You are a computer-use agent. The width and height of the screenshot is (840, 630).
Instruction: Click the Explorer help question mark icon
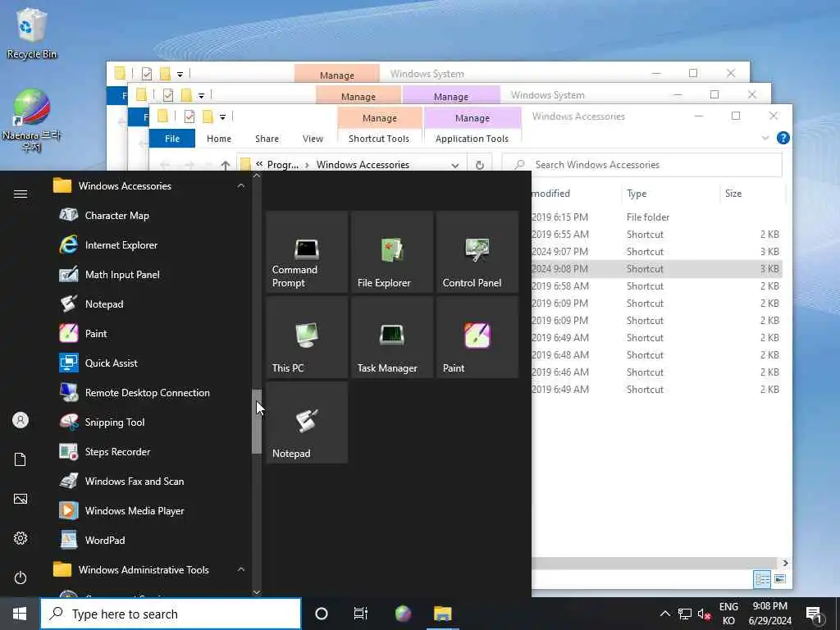coord(783,138)
